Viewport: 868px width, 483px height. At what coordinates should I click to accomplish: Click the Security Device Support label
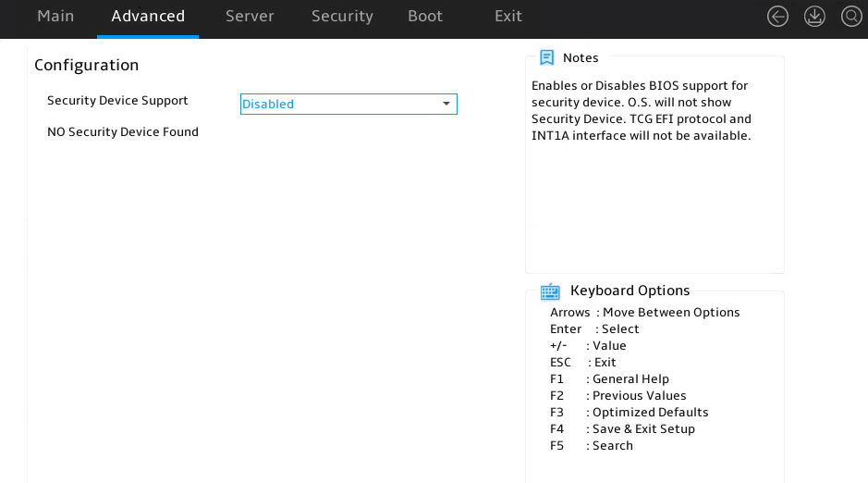117,101
